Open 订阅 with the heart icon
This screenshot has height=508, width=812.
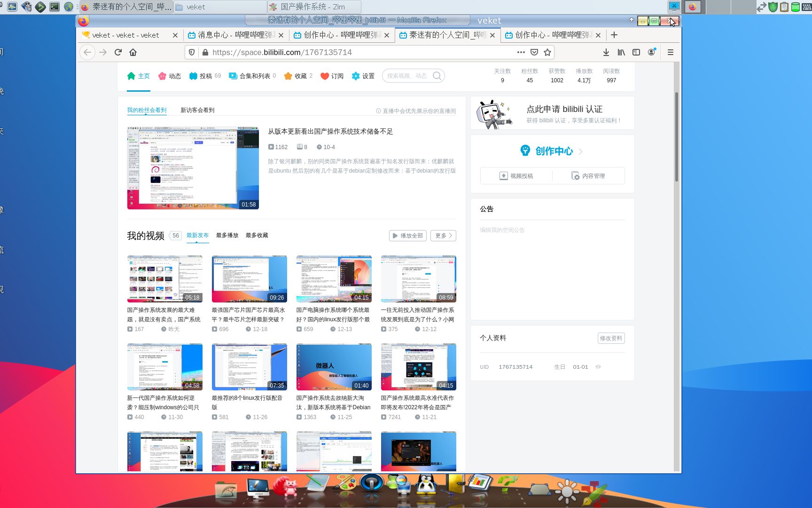tap(324, 76)
